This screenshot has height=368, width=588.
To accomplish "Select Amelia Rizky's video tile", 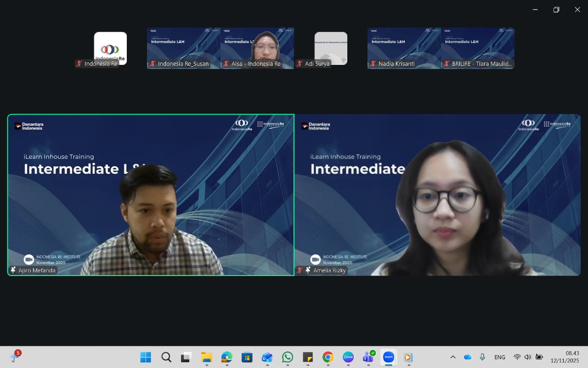I will [x=437, y=195].
